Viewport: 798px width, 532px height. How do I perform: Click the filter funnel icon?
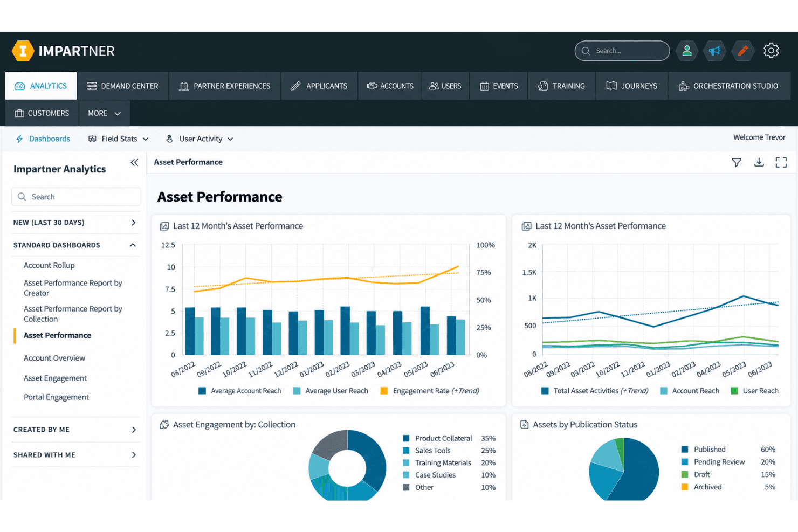pyautogui.click(x=737, y=162)
